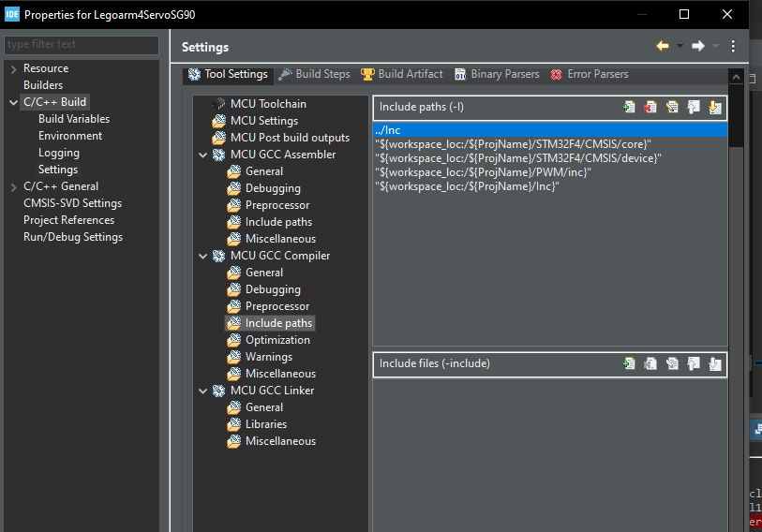Open CMSIS-SVD Settings page
The height and width of the screenshot is (532, 762).
coord(72,203)
